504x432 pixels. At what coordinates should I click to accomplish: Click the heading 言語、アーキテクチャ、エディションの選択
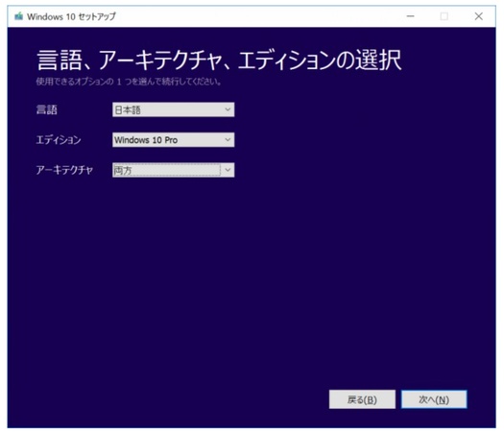pos(219,60)
